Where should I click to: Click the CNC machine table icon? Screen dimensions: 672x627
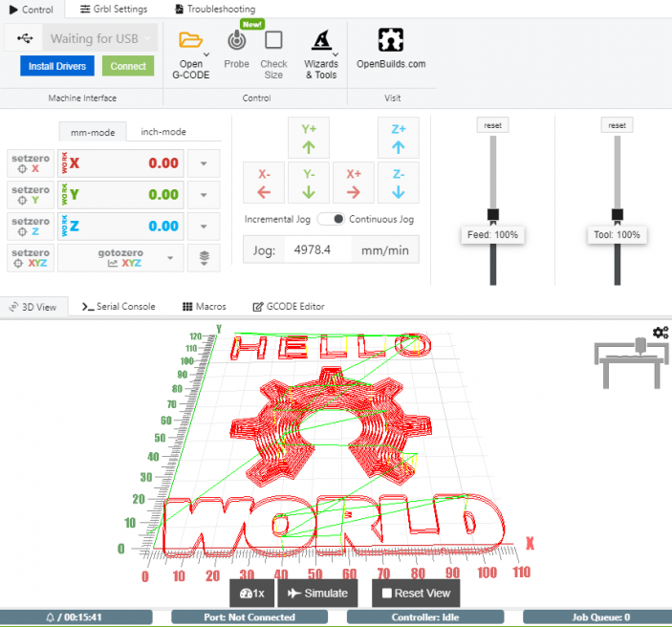[632, 363]
